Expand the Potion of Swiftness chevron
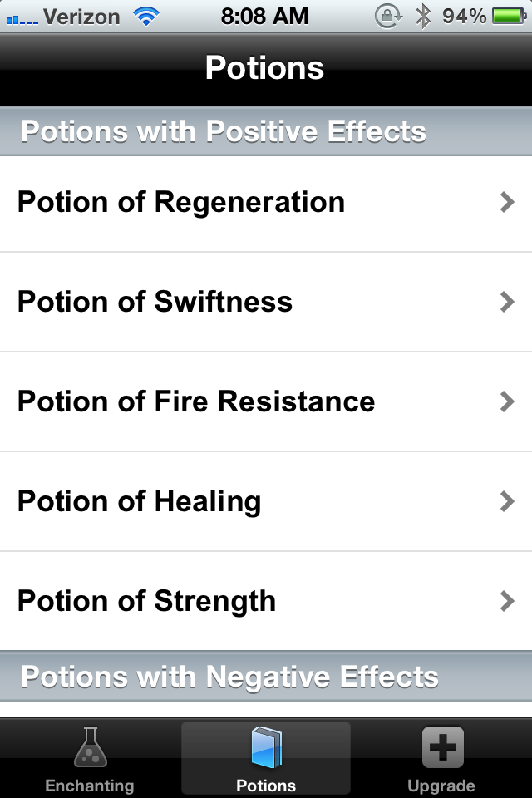 tap(507, 302)
